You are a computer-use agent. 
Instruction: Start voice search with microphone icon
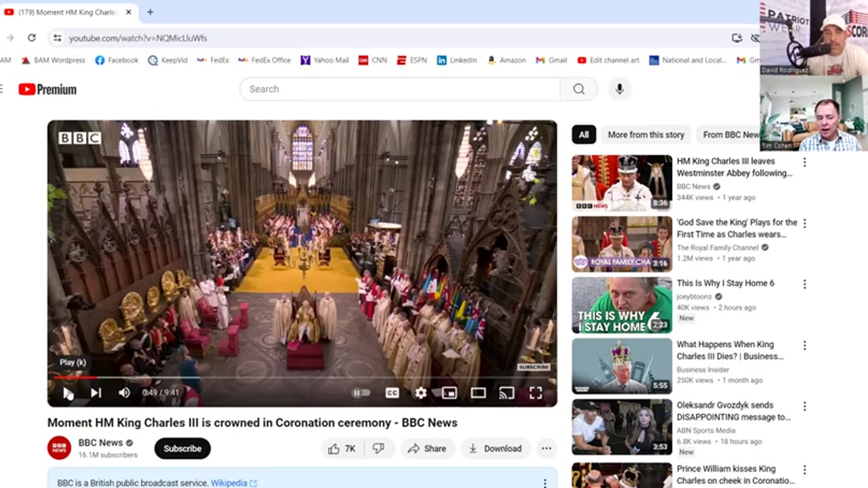(x=619, y=89)
